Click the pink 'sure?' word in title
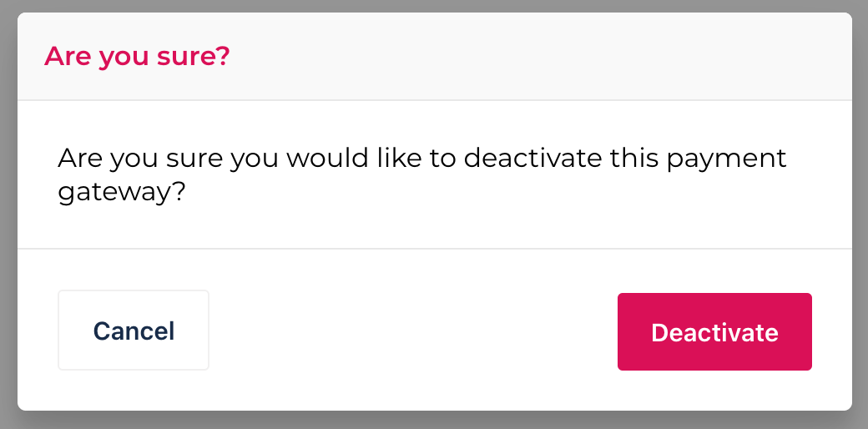 (193, 57)
